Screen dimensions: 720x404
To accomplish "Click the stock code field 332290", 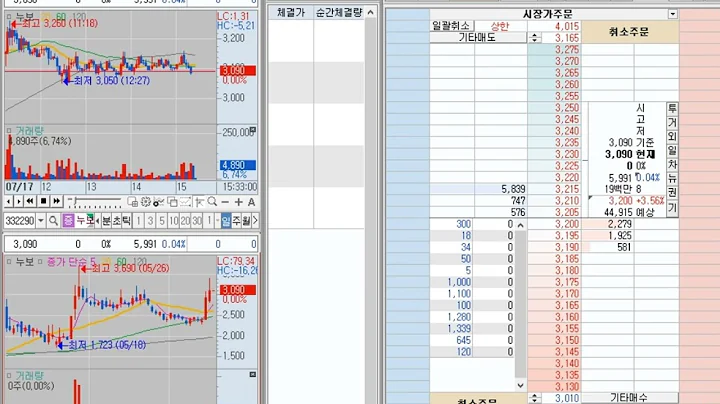I will click(x=20, y=221).
